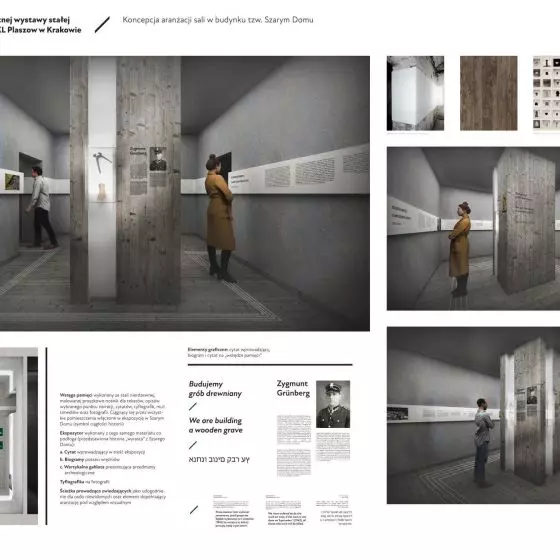Click the floor plan image at bottom-left
The image size is (560, 560).
point(19,436)
